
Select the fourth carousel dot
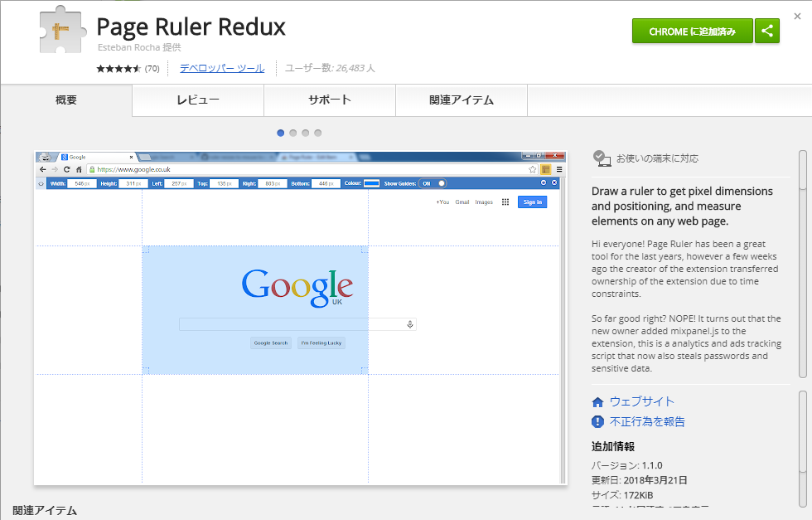[317, 133]
